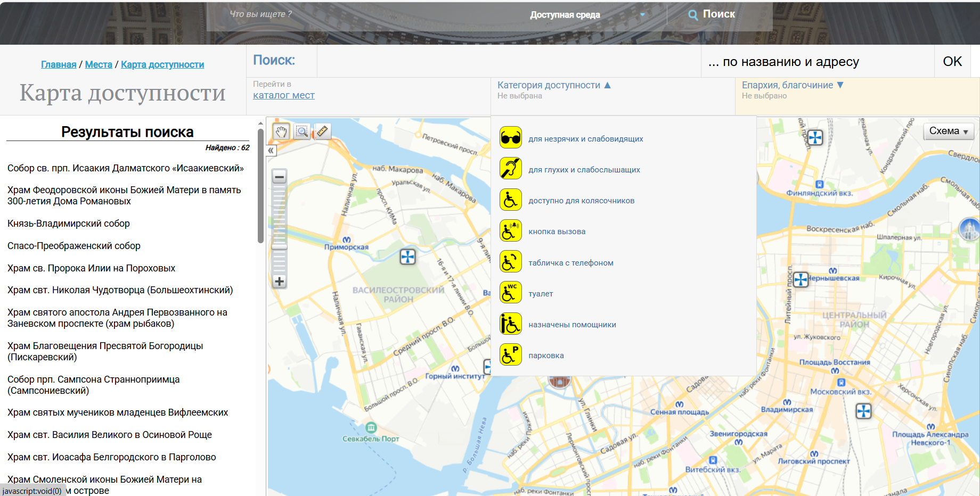Select the ruler distance tool
The height and width of the screenshot is (496, 980).
point(322,131)
